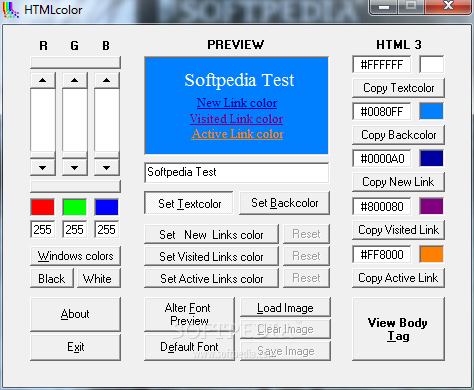Image resolution: width=474 pixels, height=390 pixels.
Task: Click the Exit button
Action: [75, 347]
